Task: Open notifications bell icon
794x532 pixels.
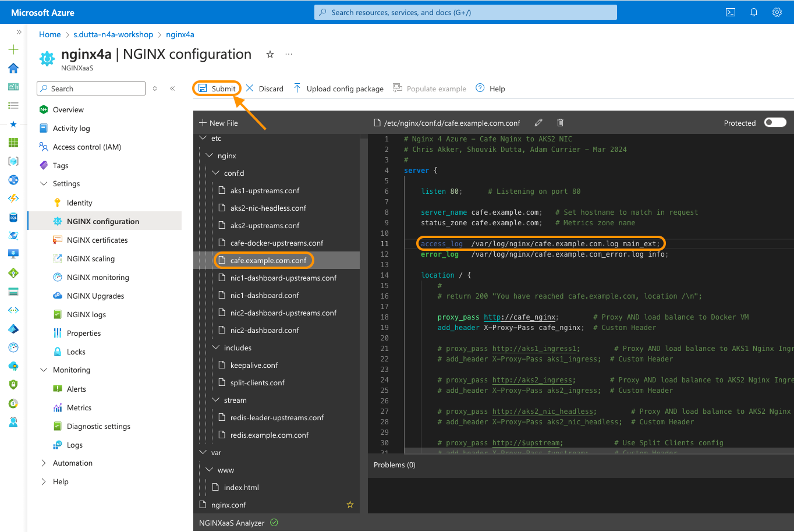Action: (754, 12)
